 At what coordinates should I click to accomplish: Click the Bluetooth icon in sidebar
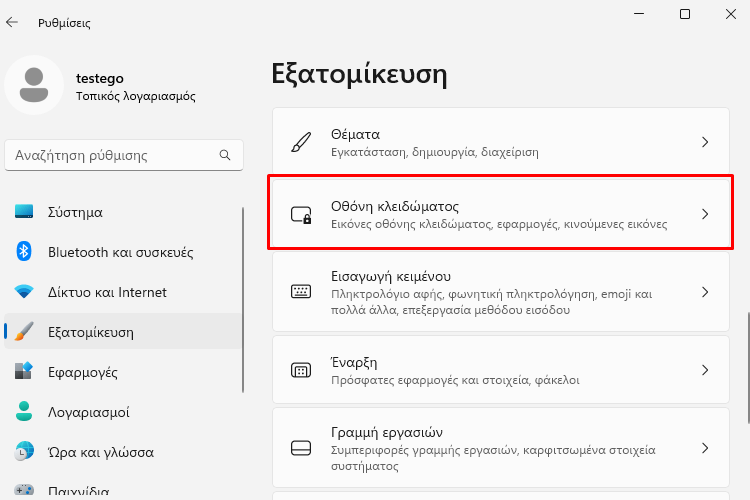click(x=23, y=251)
